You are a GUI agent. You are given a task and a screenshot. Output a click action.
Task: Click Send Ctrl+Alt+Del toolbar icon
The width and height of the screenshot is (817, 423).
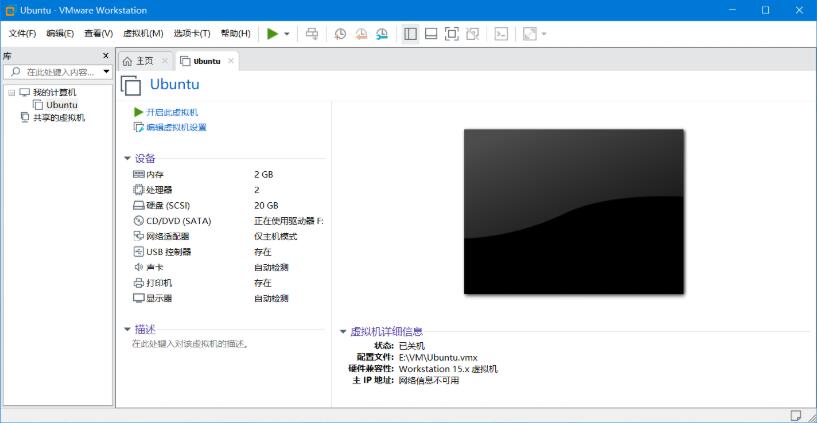coord(312,34)
